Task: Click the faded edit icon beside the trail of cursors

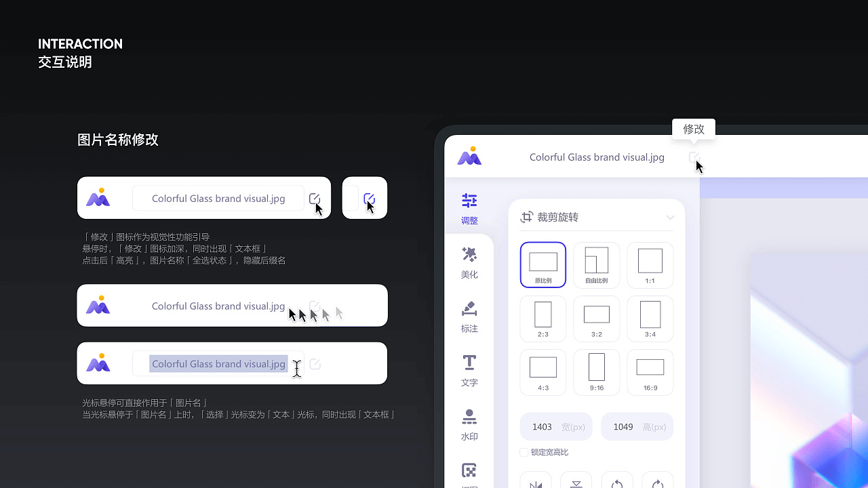Action: 315,306
